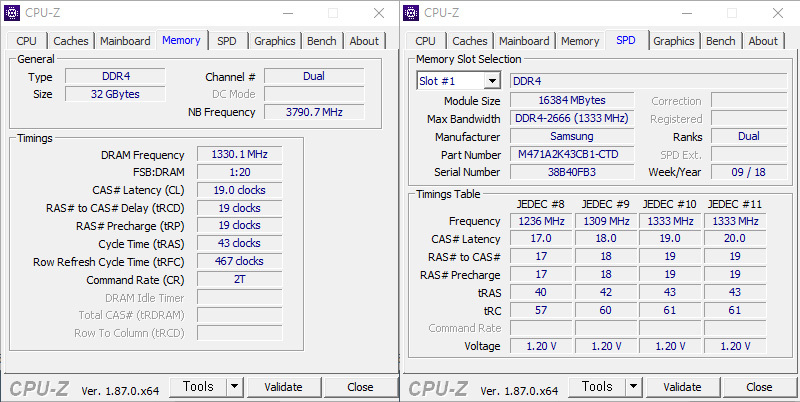Expand the Tools dropdown arrow in the right window

[634, 387]
